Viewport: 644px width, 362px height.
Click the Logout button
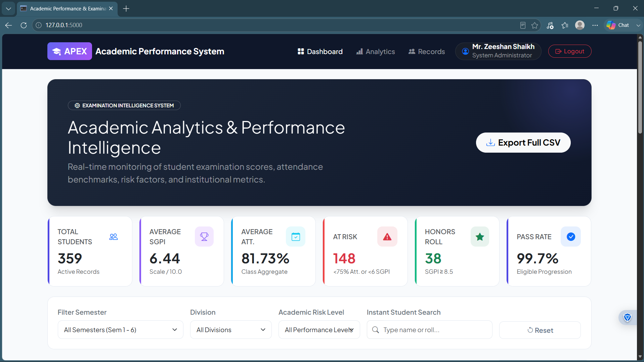tap(570, 51)
